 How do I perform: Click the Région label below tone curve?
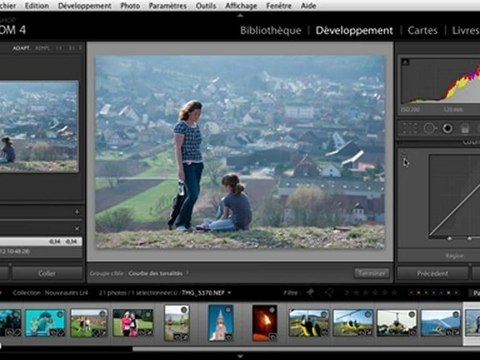pyautogui.click(x=455, y=256)
